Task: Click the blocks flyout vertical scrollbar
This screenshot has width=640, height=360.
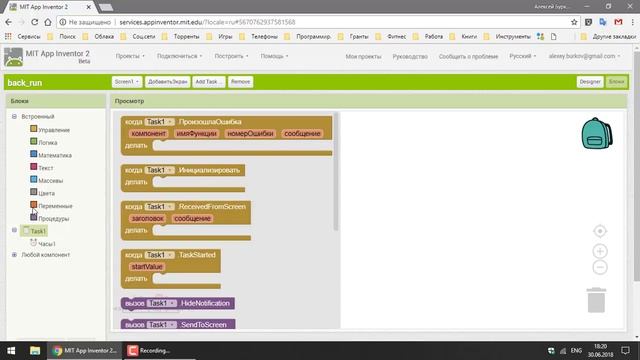Action: (336, 171)
